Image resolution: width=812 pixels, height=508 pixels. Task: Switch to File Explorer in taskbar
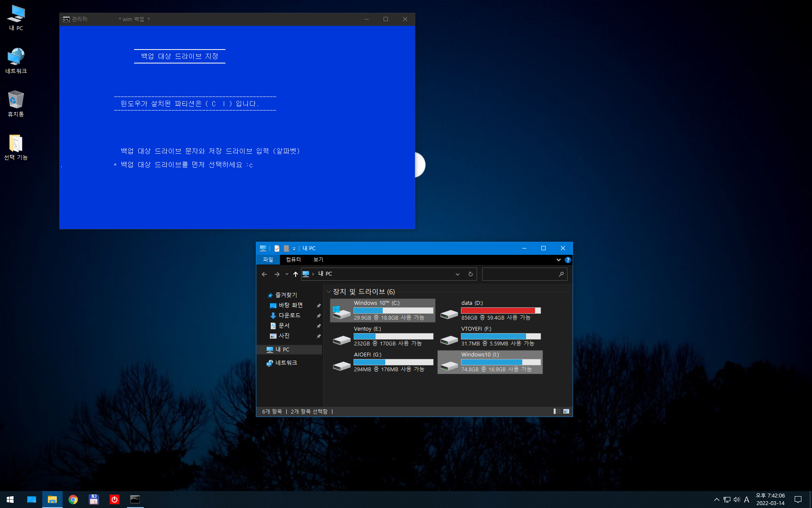pyautogui.click(x=52, y=500)
